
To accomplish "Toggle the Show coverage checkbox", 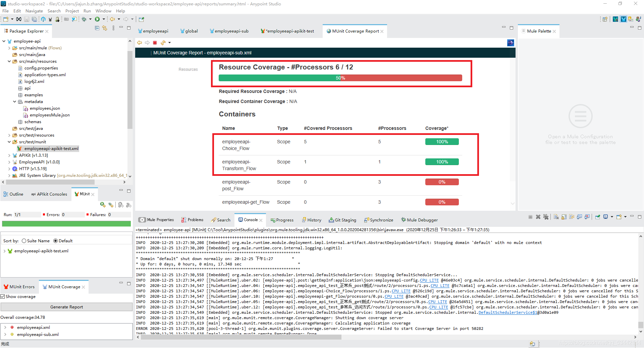I will 3,297.
